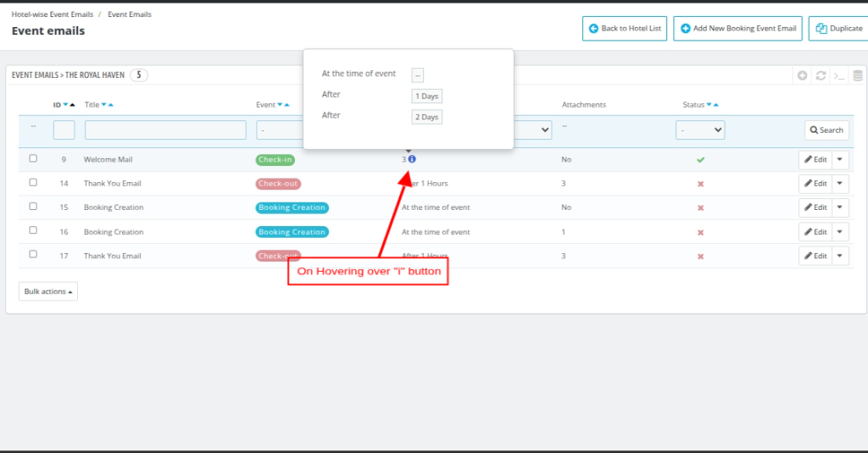Click the Search button in filter row
Screen dimensions: 868x453
click(x=826, y=130)
